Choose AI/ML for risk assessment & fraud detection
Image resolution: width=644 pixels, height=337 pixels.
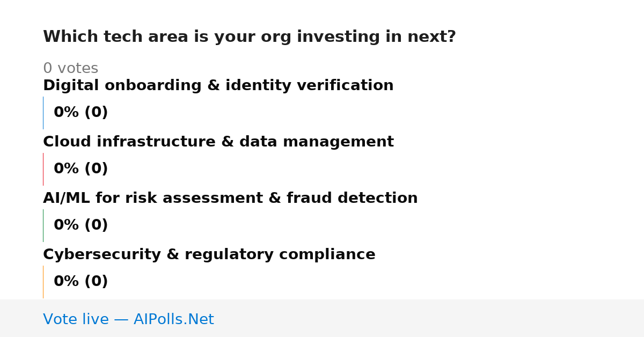[230, 199]
